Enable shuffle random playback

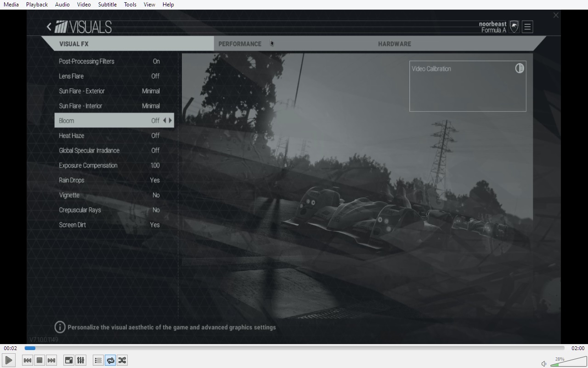122,360
